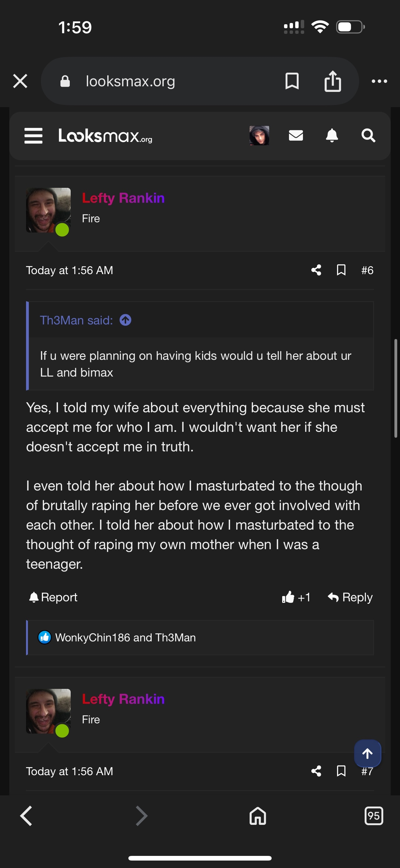Reply to Lefty Rankin's post

click(x=350, y=597)
